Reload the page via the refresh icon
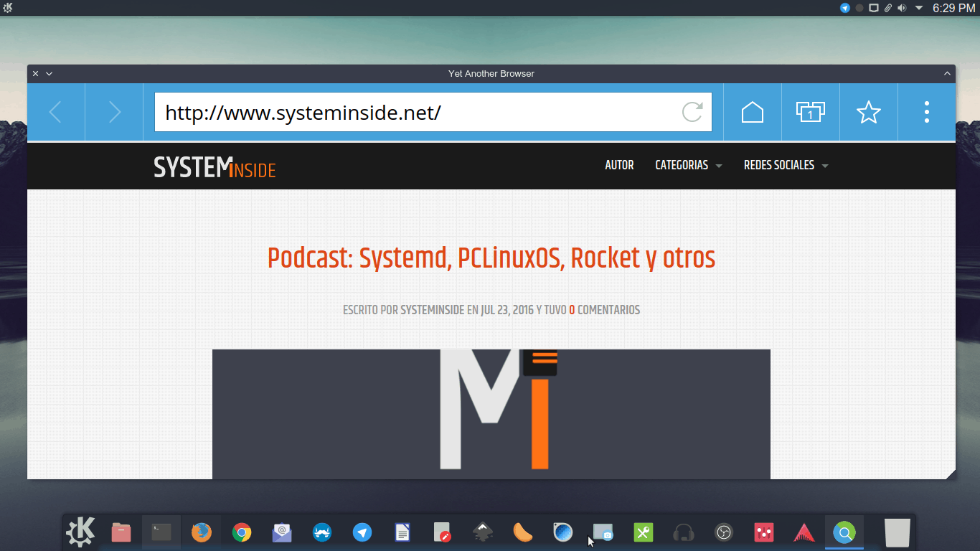 click(691, 112)
